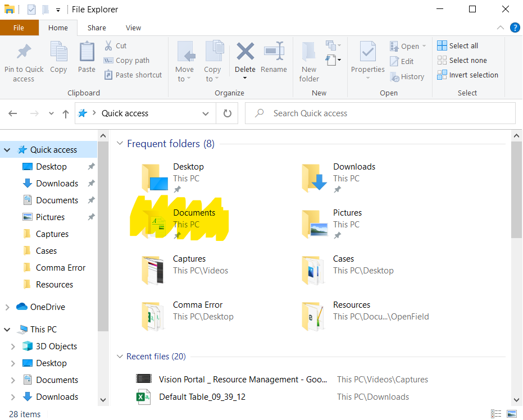Image resolution: width=523 pixels, height=420 pixels.
Task: Select the Default Table_09_39_12 recent file
Action: pyautogui.click(x=202, y=396)
